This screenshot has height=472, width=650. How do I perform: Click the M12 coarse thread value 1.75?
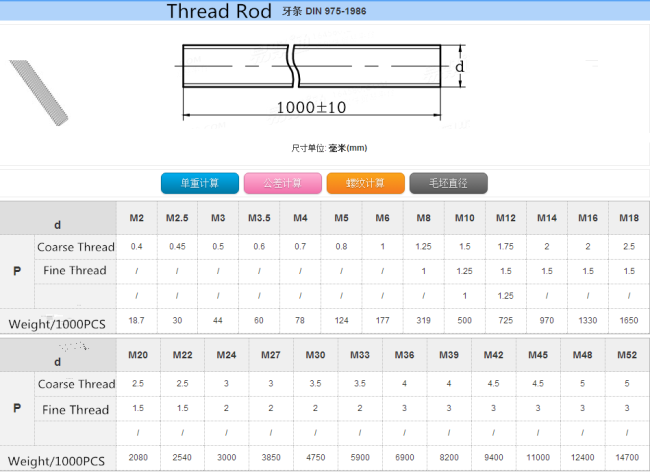[506, 247]
